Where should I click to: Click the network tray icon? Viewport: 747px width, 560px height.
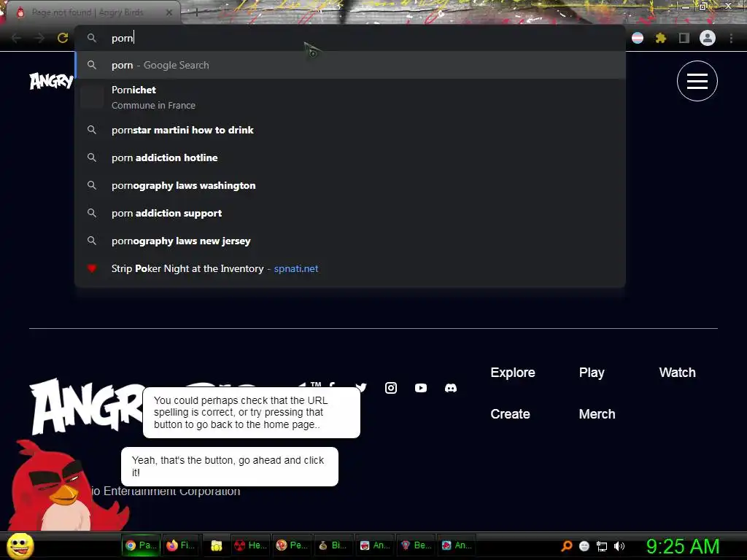click(x=602, y=546)
